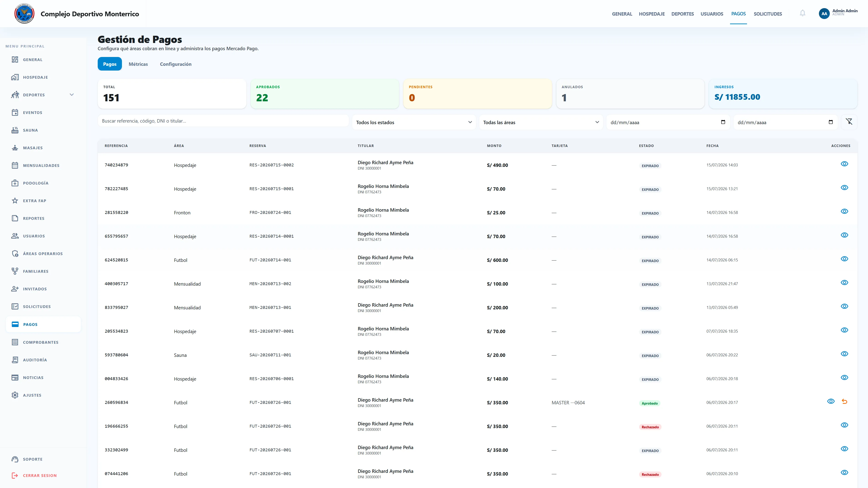Open HOSPEDAJE in the top navigation

tap(652, 14)
